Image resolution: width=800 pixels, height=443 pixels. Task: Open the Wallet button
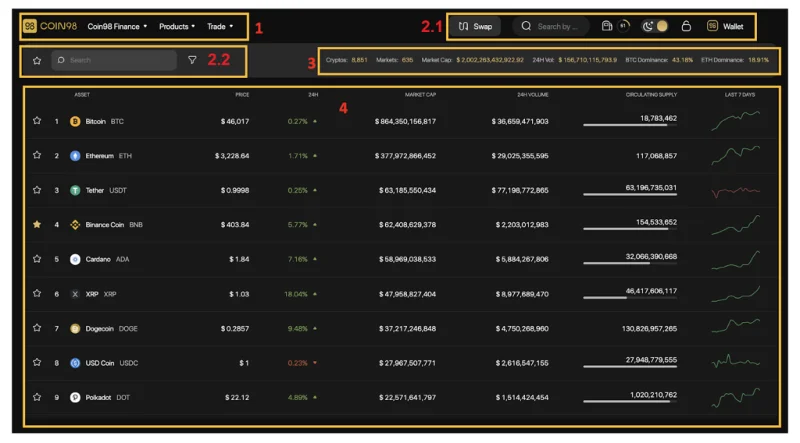point(725,26)
